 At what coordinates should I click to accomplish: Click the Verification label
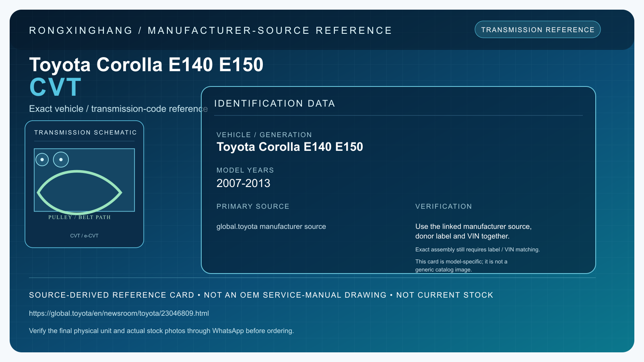[x=444, y=206]
